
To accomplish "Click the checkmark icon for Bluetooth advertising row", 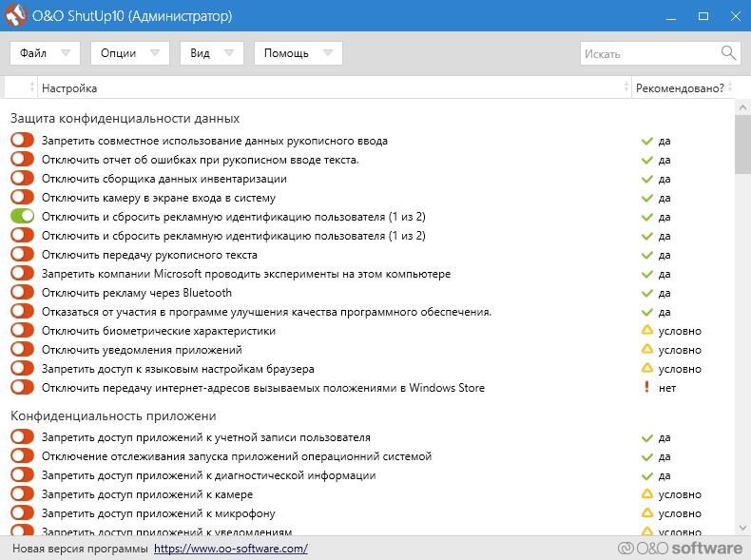I will (647, 293).
